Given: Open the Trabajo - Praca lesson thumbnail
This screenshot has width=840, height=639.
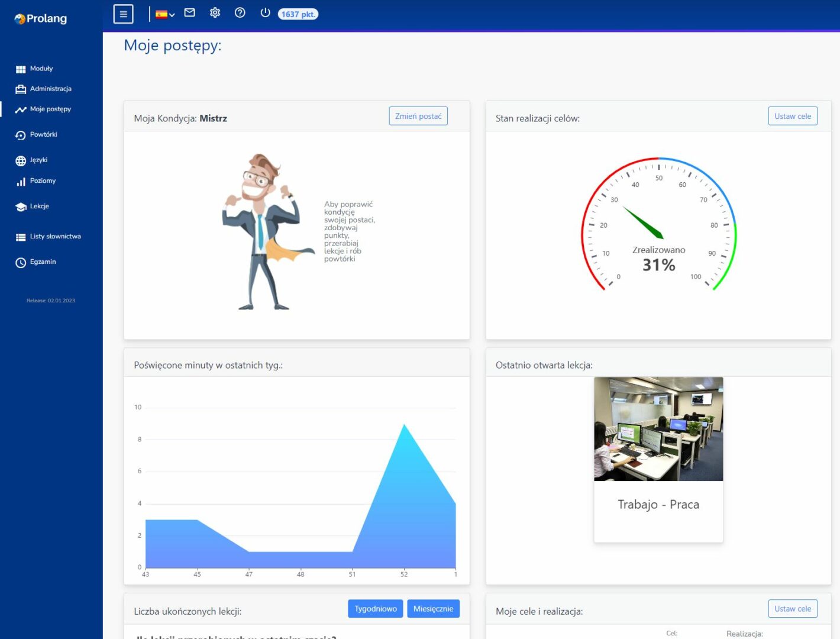Looking at the screenshot, I should [658, 430].
